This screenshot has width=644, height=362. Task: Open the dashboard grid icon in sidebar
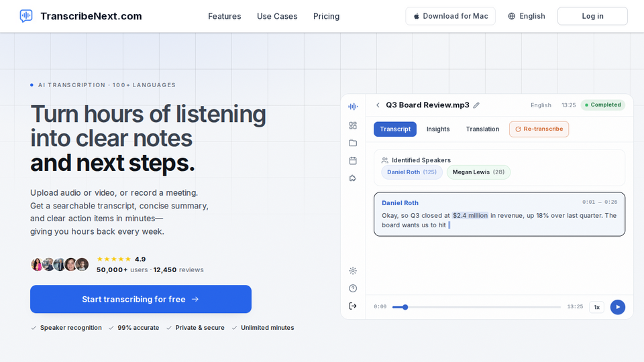click(353, 125)
